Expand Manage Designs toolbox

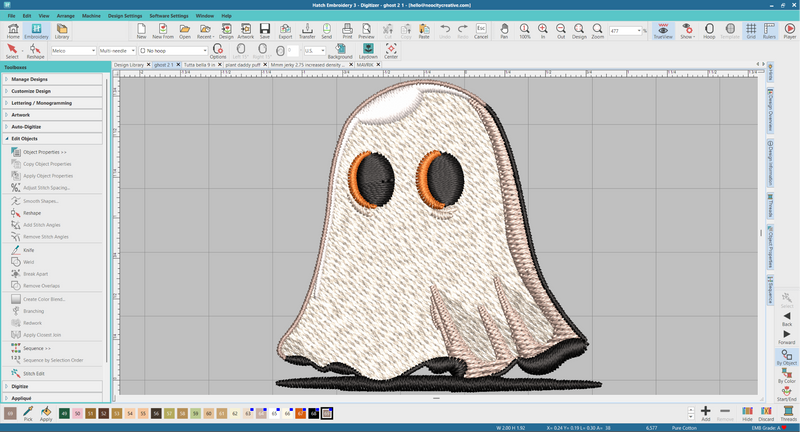tap(53, 79)
